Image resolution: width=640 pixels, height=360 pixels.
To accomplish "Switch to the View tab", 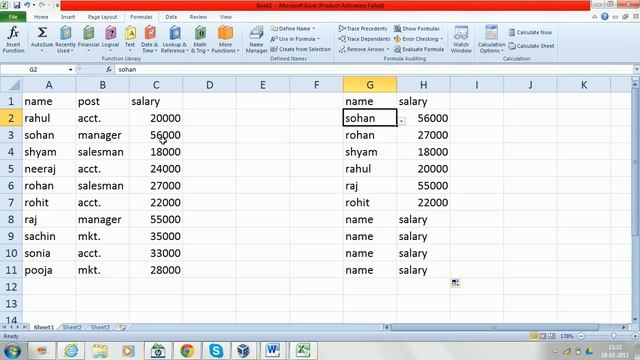I will pyautogui.click(x=225, y=17).
